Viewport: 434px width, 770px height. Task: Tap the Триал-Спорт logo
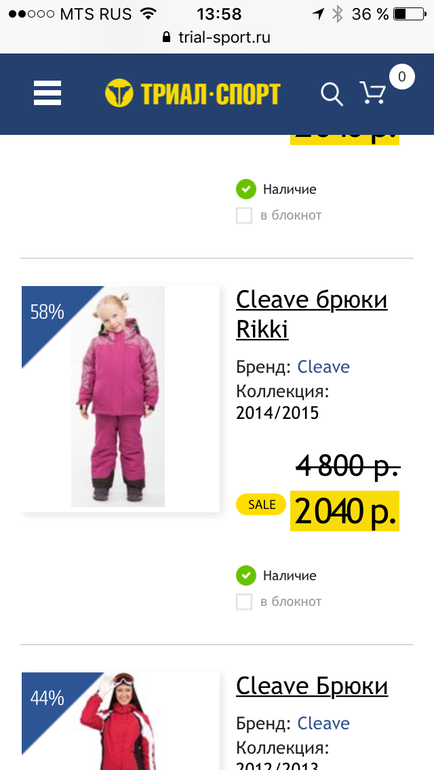coord(192,93)
